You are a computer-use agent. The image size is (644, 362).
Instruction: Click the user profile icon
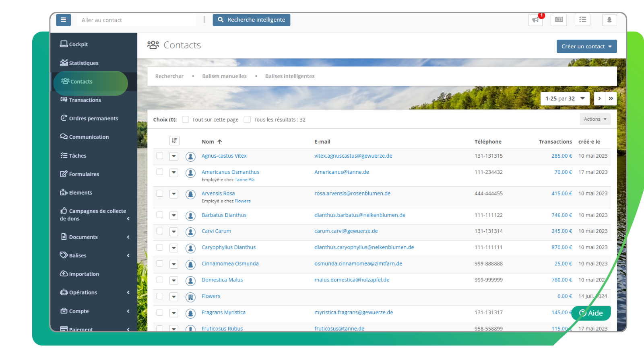(609, 20)
